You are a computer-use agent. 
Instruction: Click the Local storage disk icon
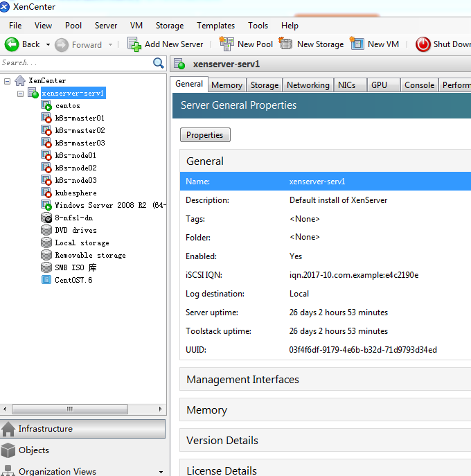click(46, 243)
